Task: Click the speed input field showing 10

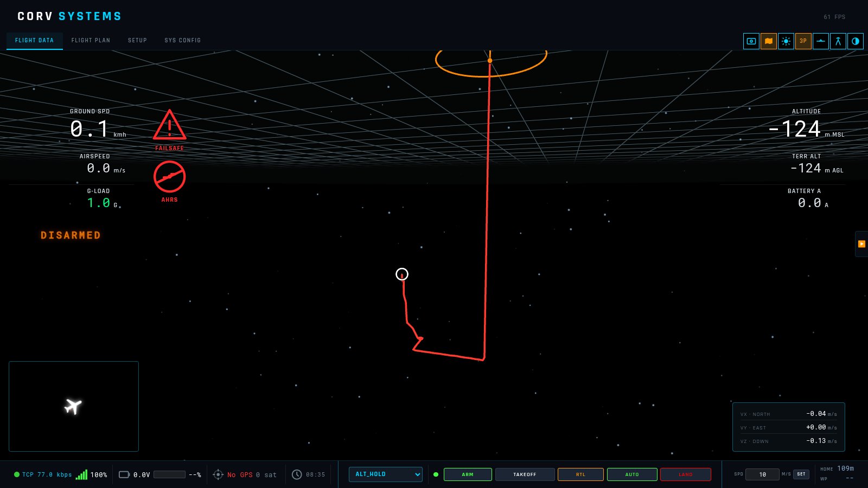Action: 762,474
